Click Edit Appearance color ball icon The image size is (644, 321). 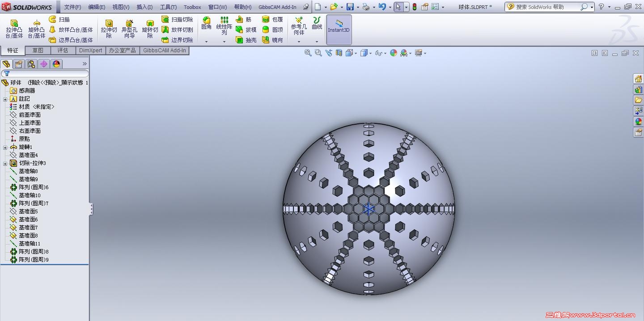pos(394,53)
